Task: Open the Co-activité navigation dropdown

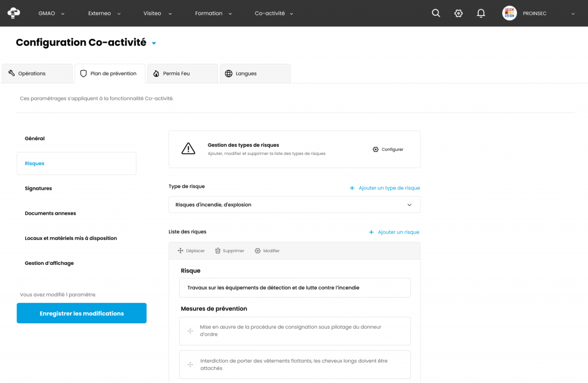Action: coord(274,13)
